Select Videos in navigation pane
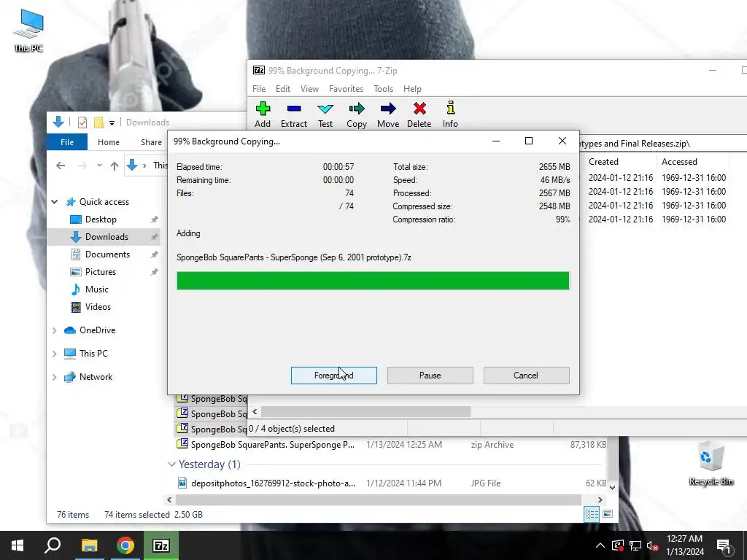Screen dimensions: 747x560 tap(98, 307)
